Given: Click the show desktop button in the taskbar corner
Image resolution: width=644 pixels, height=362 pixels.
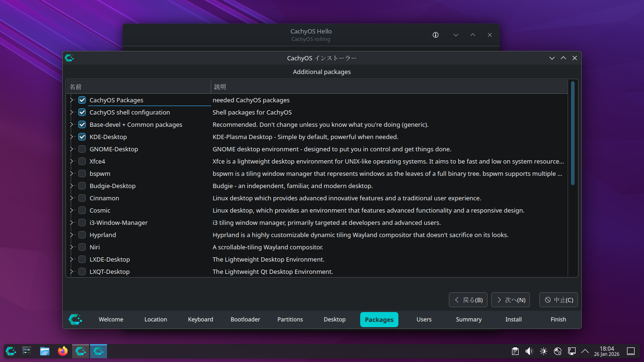Looking at the screenshot, I should click(630, 351).
